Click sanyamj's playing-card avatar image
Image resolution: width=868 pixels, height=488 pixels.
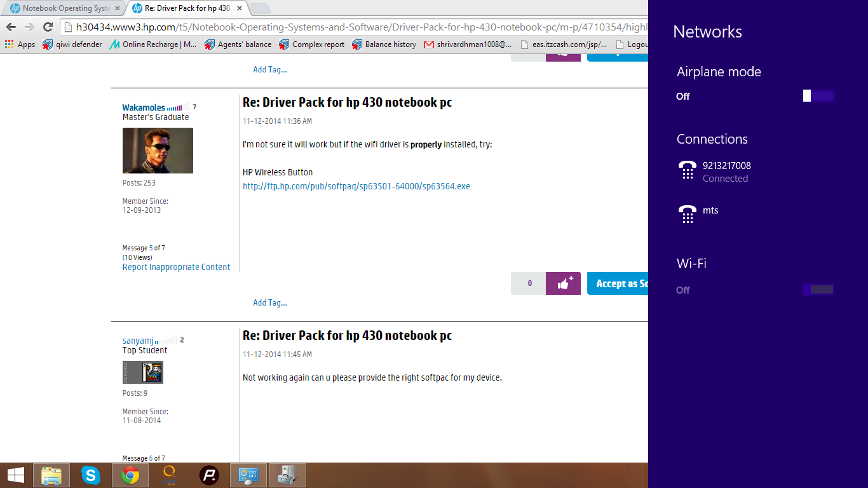click(x=143, y=372)
